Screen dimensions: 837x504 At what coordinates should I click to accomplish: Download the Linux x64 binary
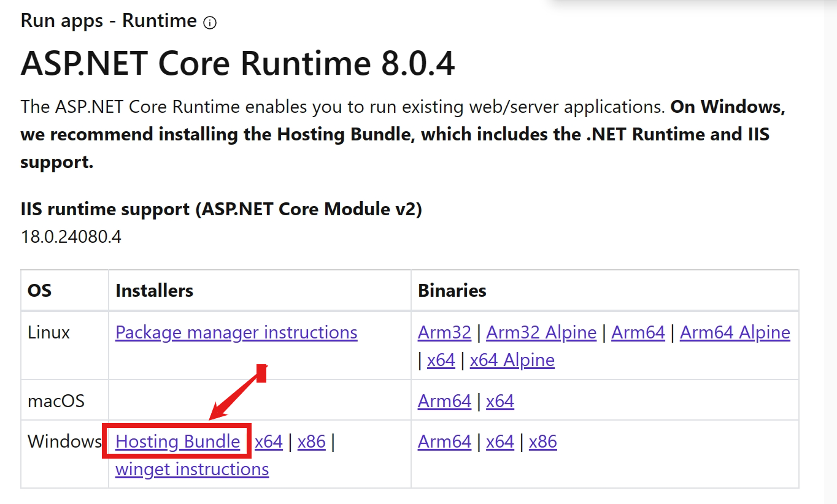point(441,360)
